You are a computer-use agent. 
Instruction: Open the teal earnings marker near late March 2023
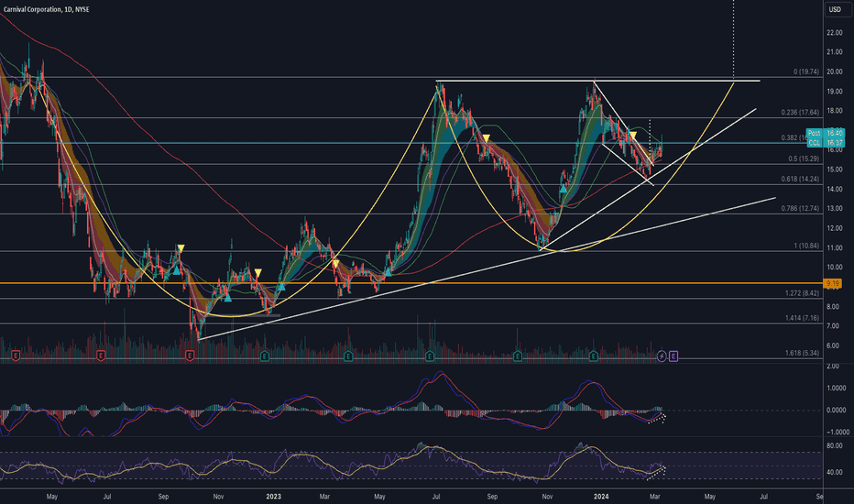point(348,356)
